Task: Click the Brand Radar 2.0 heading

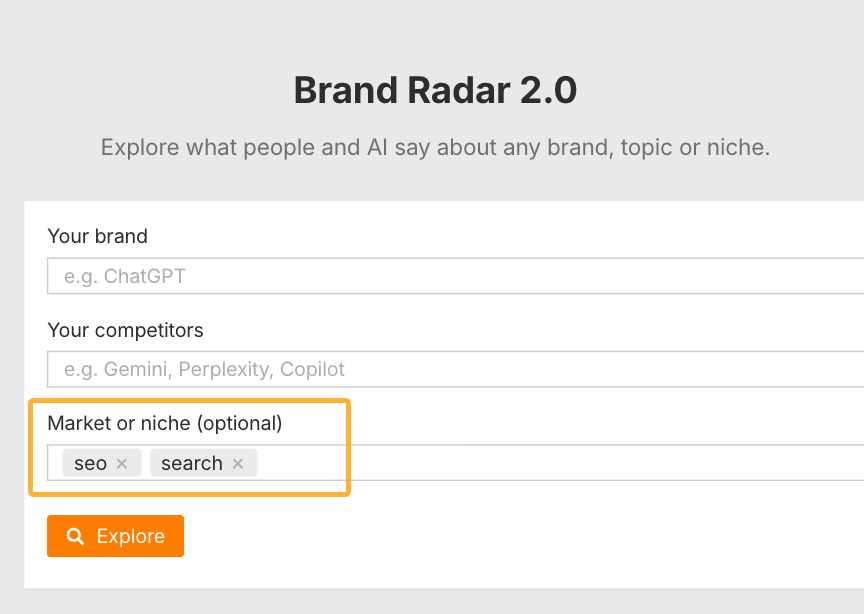Action: [435, 90]
